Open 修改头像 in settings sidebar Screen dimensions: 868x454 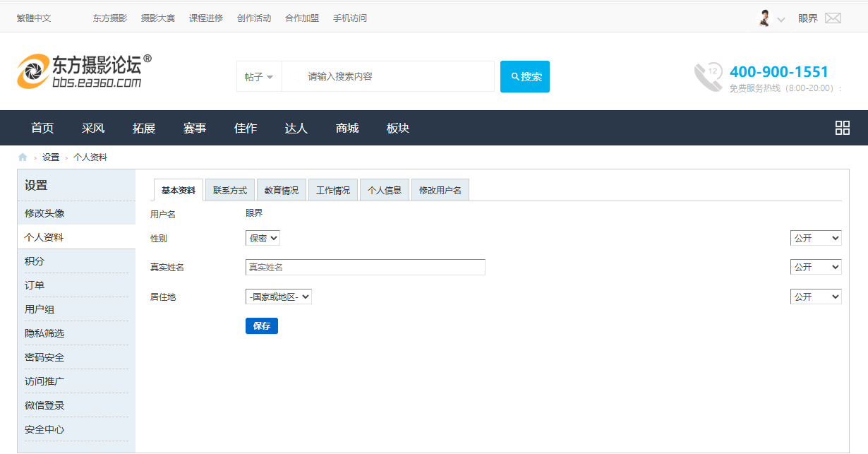(x=76, y=213)
